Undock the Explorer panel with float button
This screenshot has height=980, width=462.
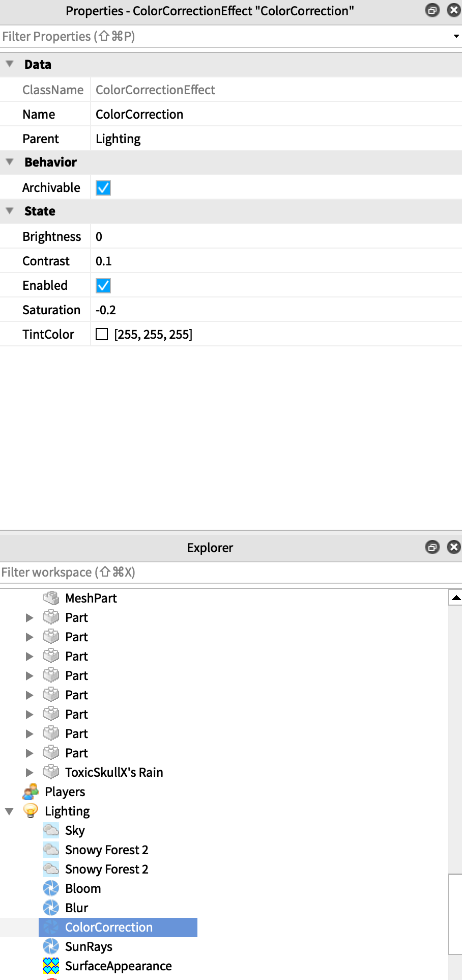[x=432, y=548]
